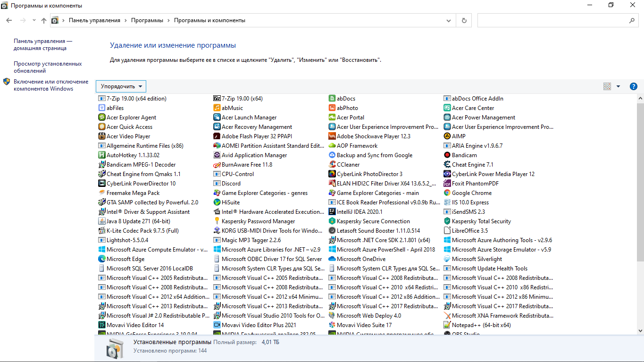This screenshot has height=362, width=644.
Task: Expand the address bar history dropdown
Action: click(x=449, y=21)
